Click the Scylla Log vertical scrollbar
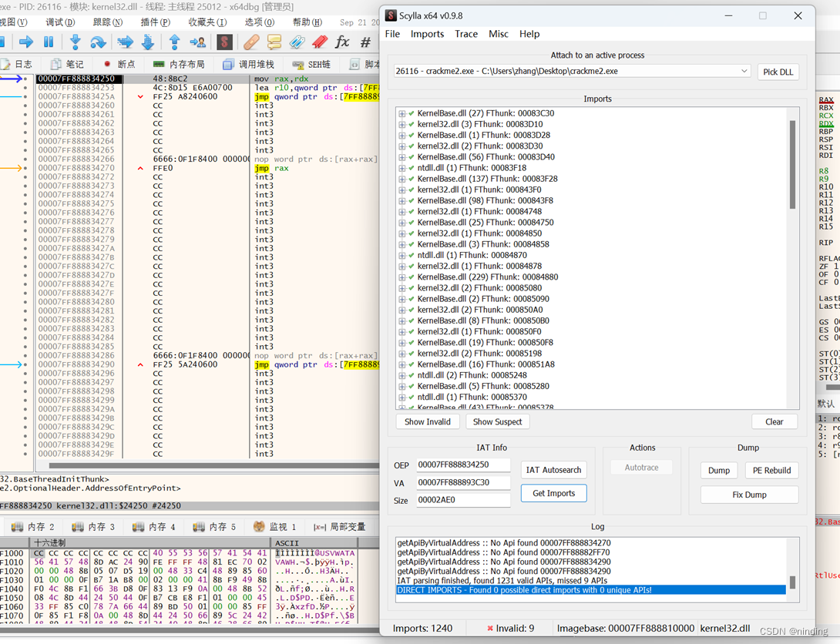Image resolution: width=840 pixels, height=644 pixels. [x=792, y=582]
